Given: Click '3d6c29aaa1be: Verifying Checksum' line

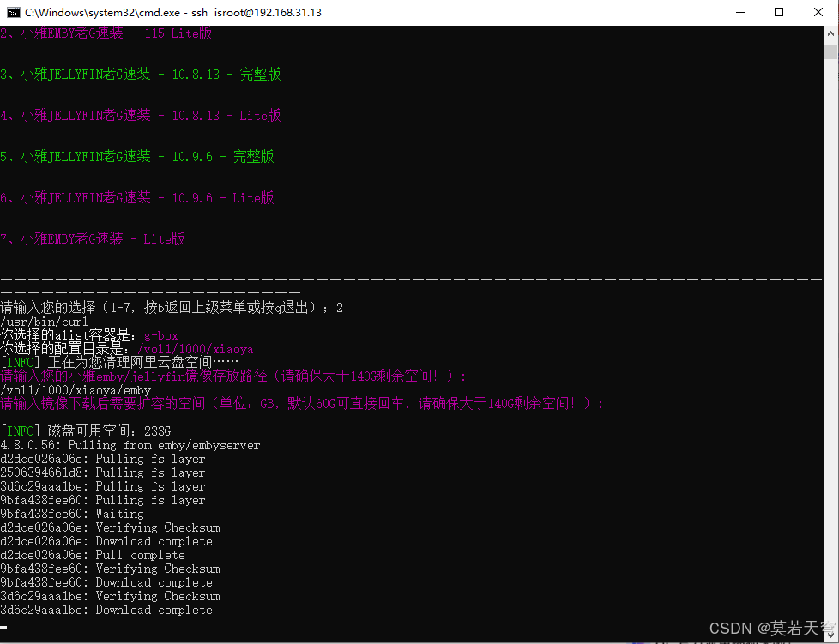Looking at the screenshot, I should (110, 596).
